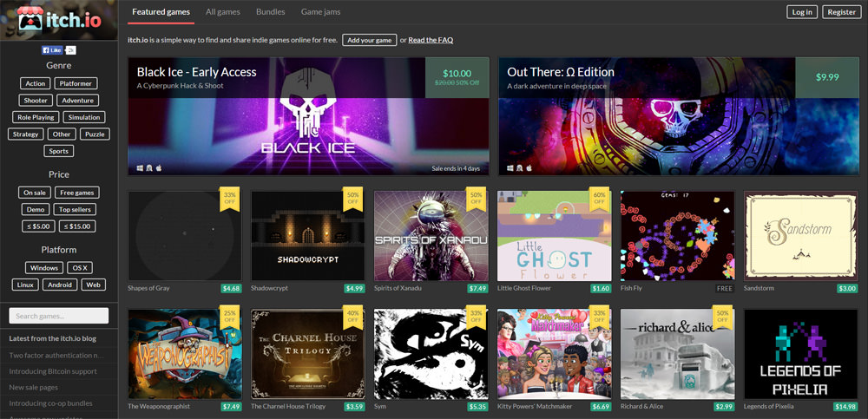868x419 pixels.
Task: Click the Legends of Pixelia title text
Action: (768, 406)
